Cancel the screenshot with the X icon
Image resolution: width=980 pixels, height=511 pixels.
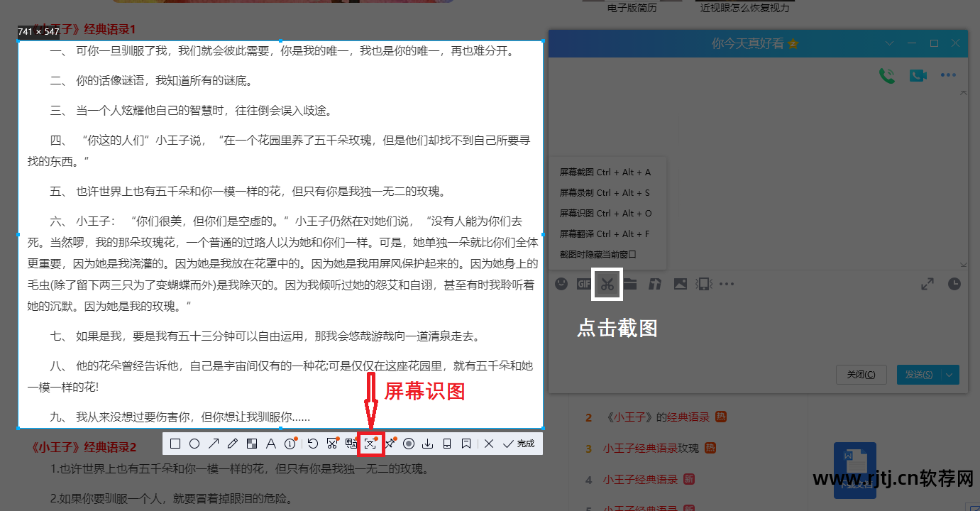click(489, 444)
